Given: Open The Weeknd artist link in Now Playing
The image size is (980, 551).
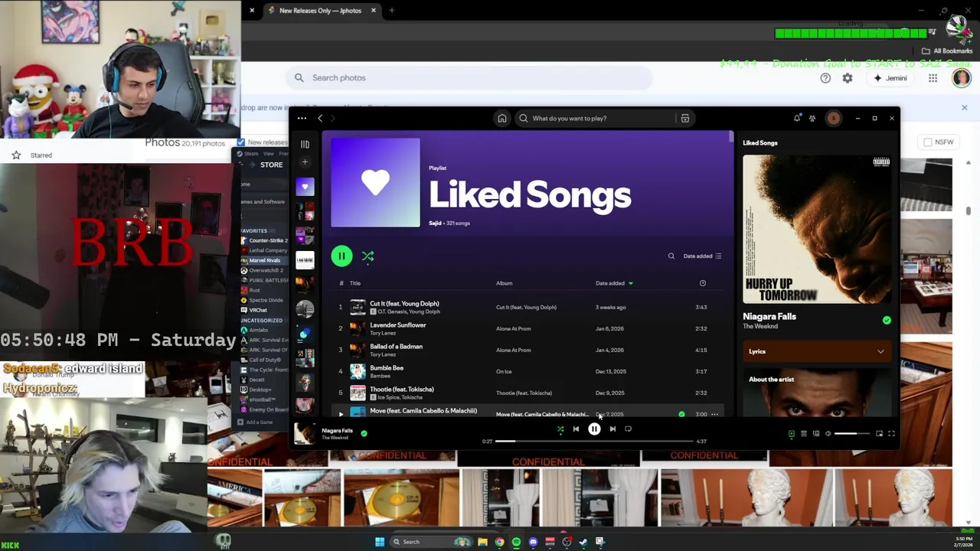Looking at the screenshot, I should pos(760,327).
